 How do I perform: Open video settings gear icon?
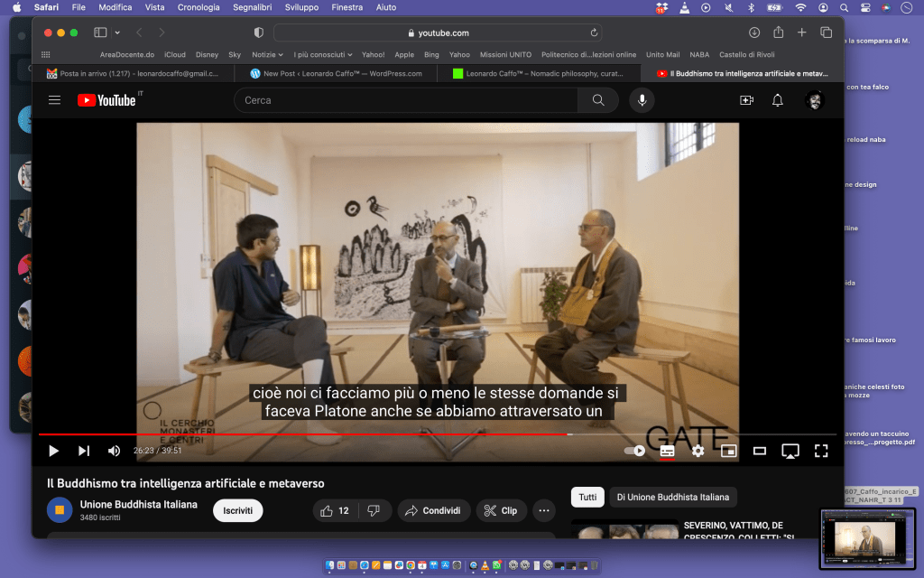pyautogui.click(x=698, y=451)
